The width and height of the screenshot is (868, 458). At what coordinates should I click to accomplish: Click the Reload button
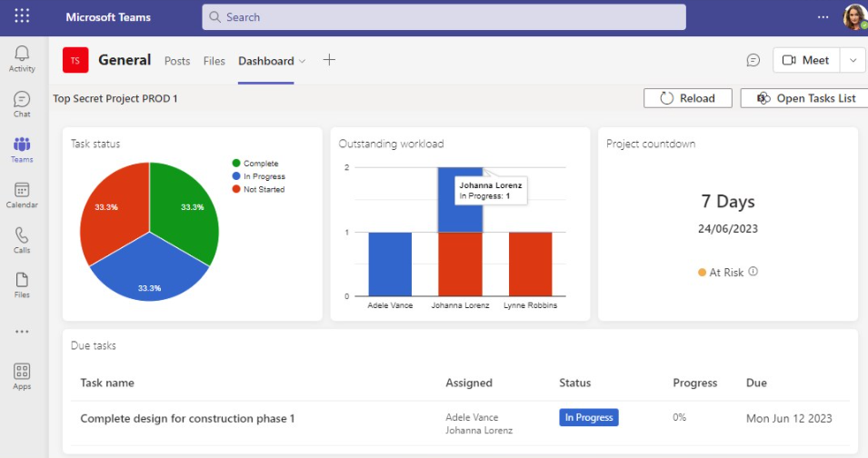pyautogui.click(x=687, y=98)
